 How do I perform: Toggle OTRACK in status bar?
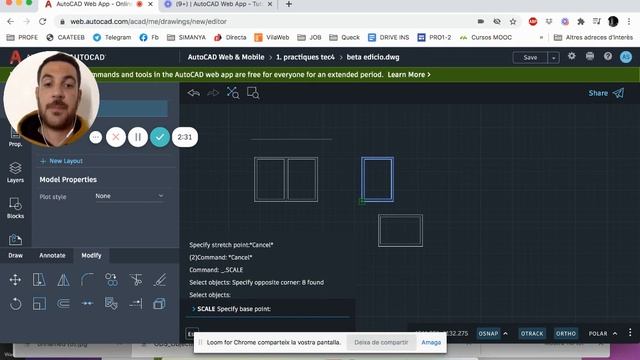point(532,333)
